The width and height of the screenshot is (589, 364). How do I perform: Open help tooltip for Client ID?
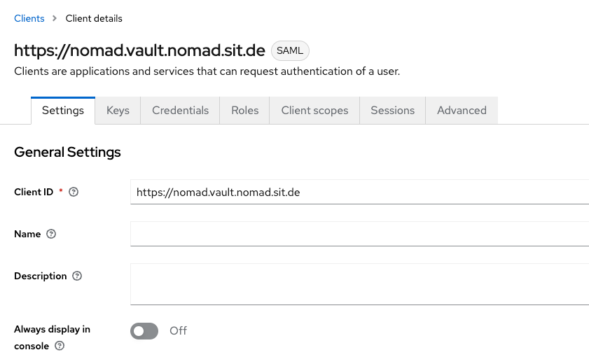coord(74,192)
